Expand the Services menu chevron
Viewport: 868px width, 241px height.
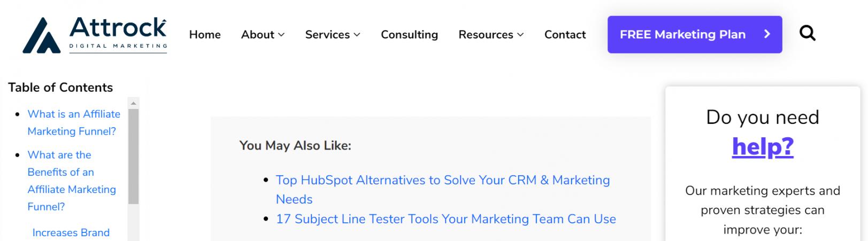coord(357,35)
